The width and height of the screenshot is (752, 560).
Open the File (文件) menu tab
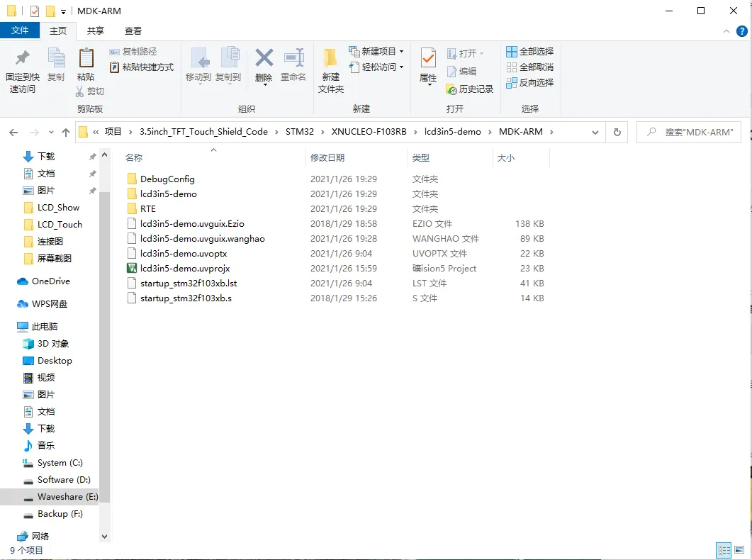(20, 30)
